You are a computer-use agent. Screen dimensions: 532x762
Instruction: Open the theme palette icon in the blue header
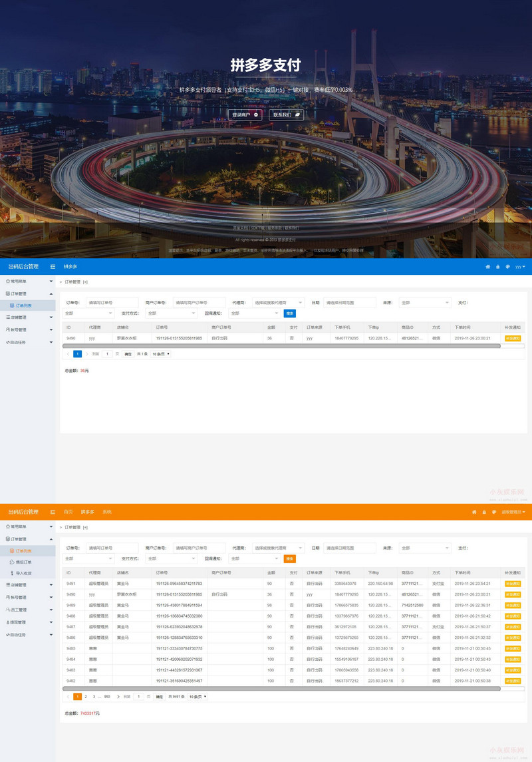pos(508,267)
